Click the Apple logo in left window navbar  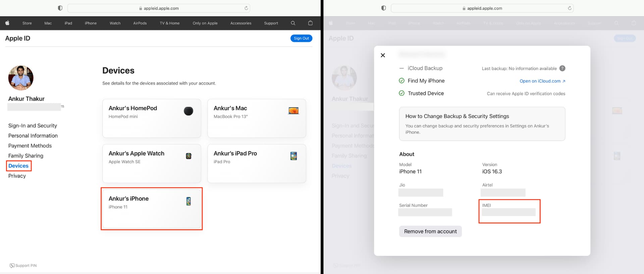pos(7,23)
